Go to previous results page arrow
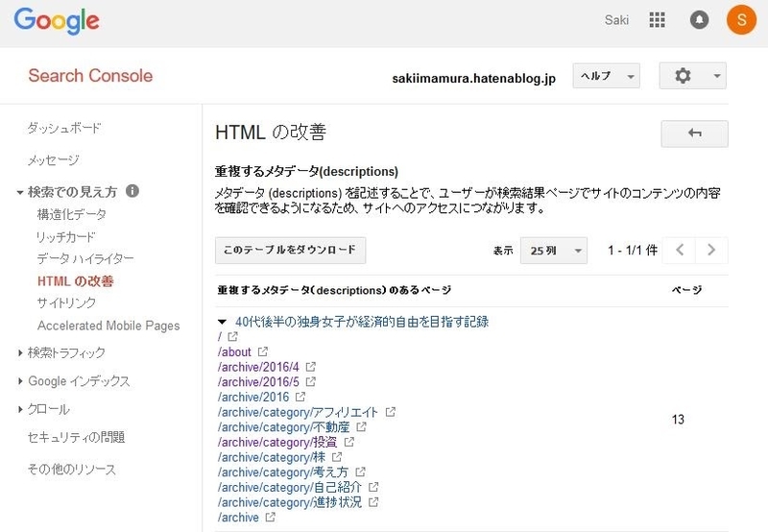The width and height of the screenshot is (768, 532). click(x=679, y=250)
